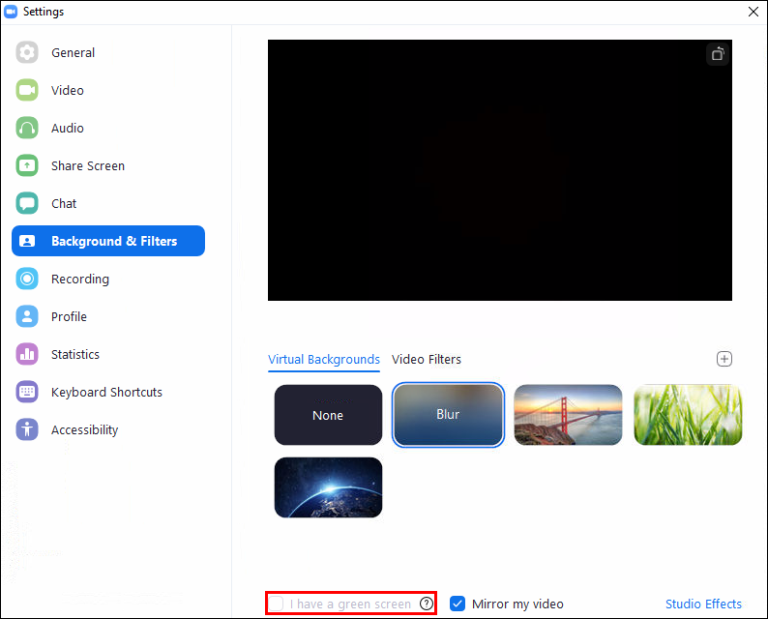This screenshot has height=619, width=768.
Task: Click the Zoom logo in title bar
Action: (x=10, y=11)
